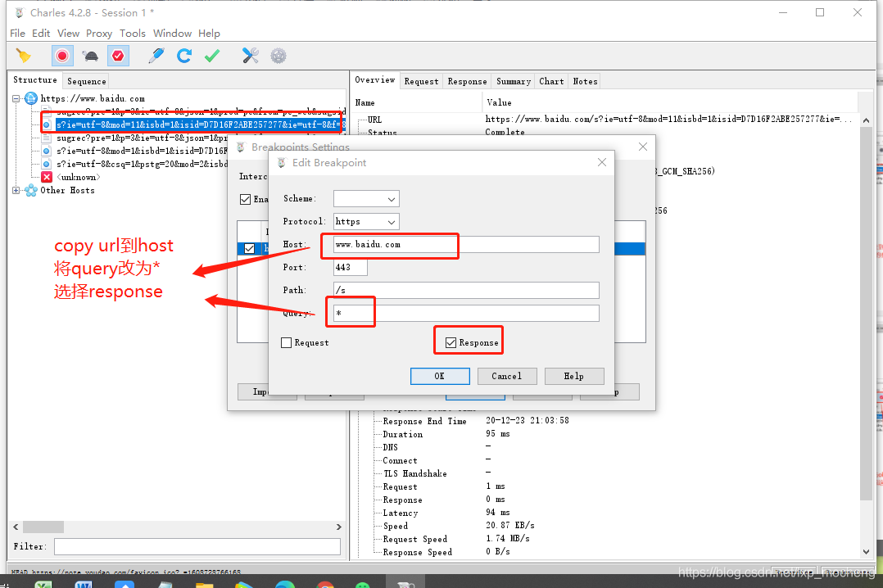Viewport: 883px width, 588px height.
Task: Switch to the Response tab
Action: point(468,81)
